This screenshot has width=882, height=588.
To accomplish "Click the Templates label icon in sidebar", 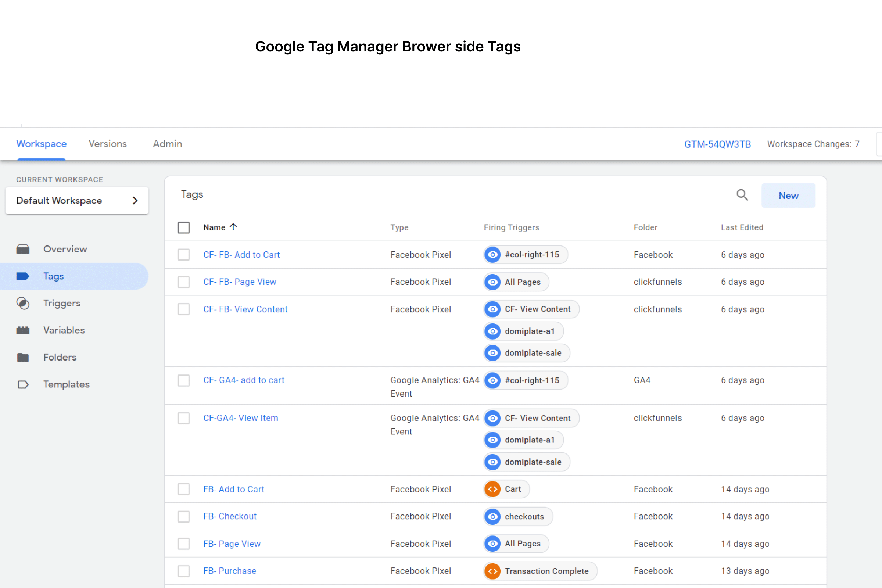I will coord(23,384).
